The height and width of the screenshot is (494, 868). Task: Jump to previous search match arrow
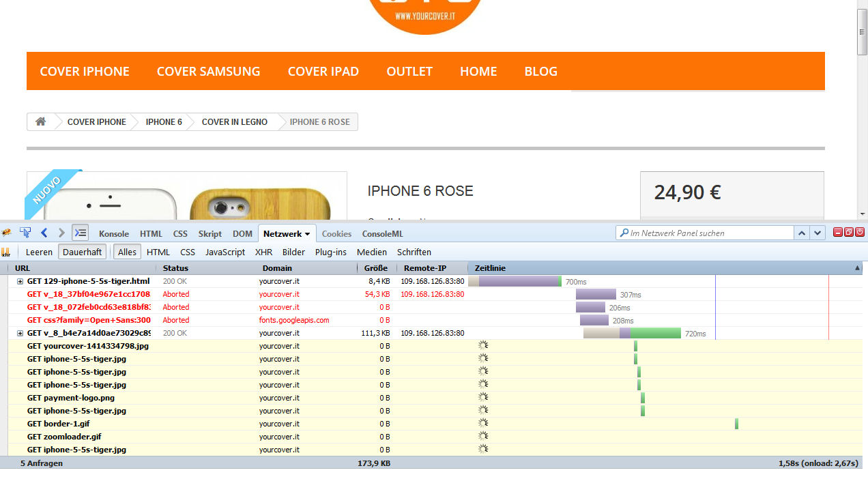pyautogui.click(x=803, y=233)
